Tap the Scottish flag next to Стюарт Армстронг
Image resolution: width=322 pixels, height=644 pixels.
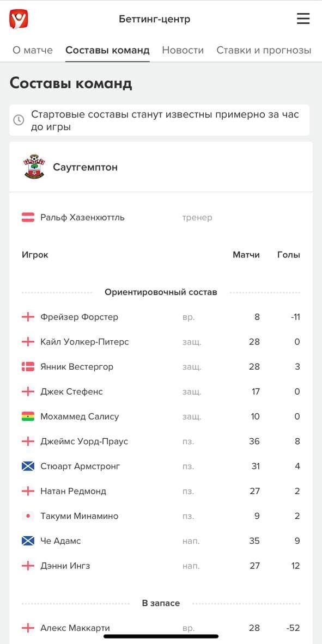(x=28, y=466)
